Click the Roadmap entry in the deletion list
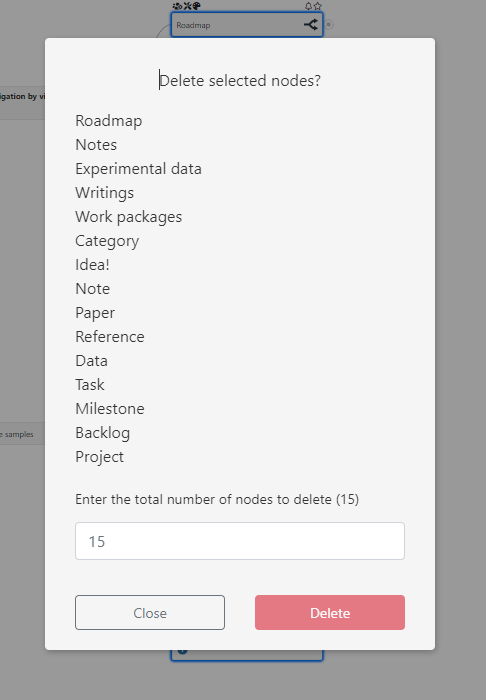The height and width of the screenshot is (700, 486). tap(109, 121)
